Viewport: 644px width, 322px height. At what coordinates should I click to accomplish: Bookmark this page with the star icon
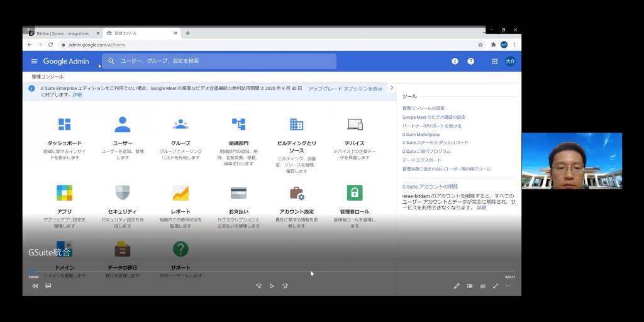pyautogui.click(x=480, y=45)
